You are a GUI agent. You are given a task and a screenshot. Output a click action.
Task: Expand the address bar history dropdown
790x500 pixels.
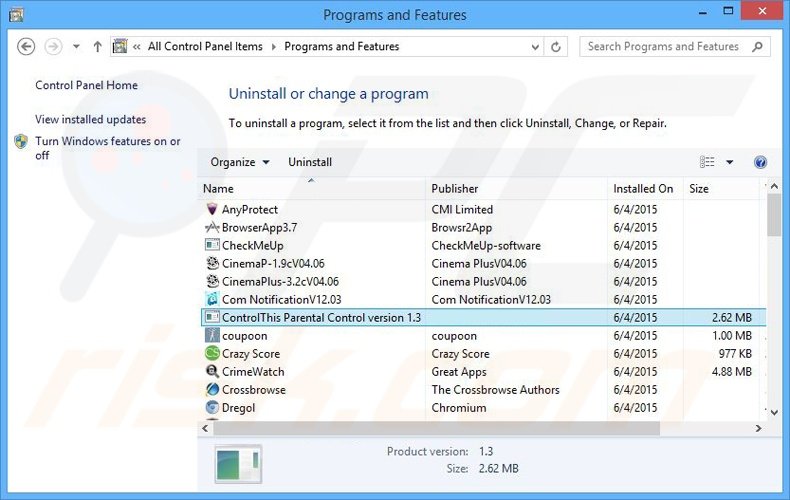click(535, 47)
